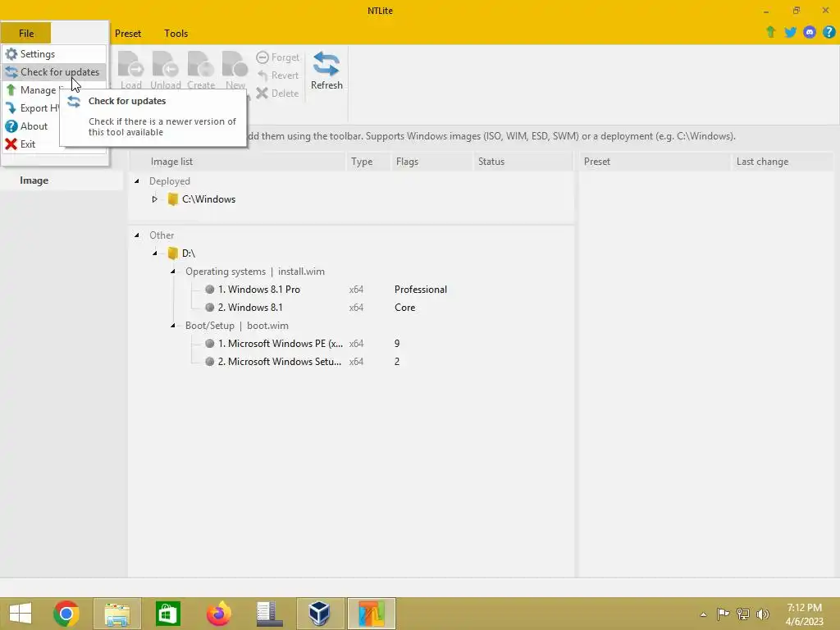Click the Core flag text
The height and width of the screenshot is (630, 840).
(405, 308)
